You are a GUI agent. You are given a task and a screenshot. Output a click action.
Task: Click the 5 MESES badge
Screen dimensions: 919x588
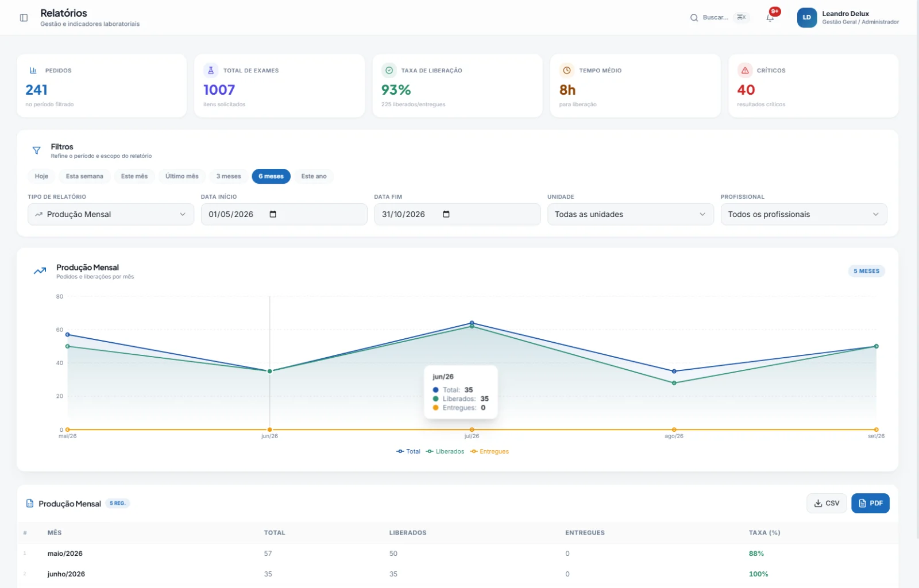[866, 271]
